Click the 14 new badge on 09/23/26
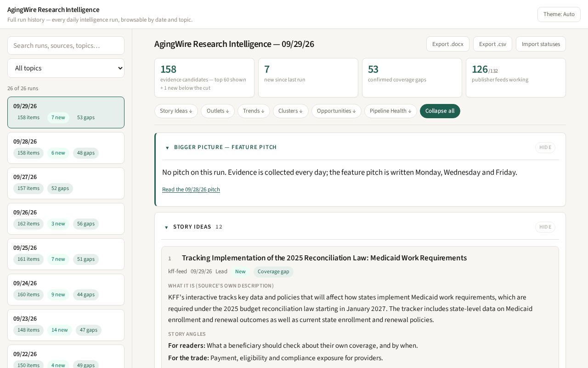Screen dimensions: 588x368 [x=59, y=330]
